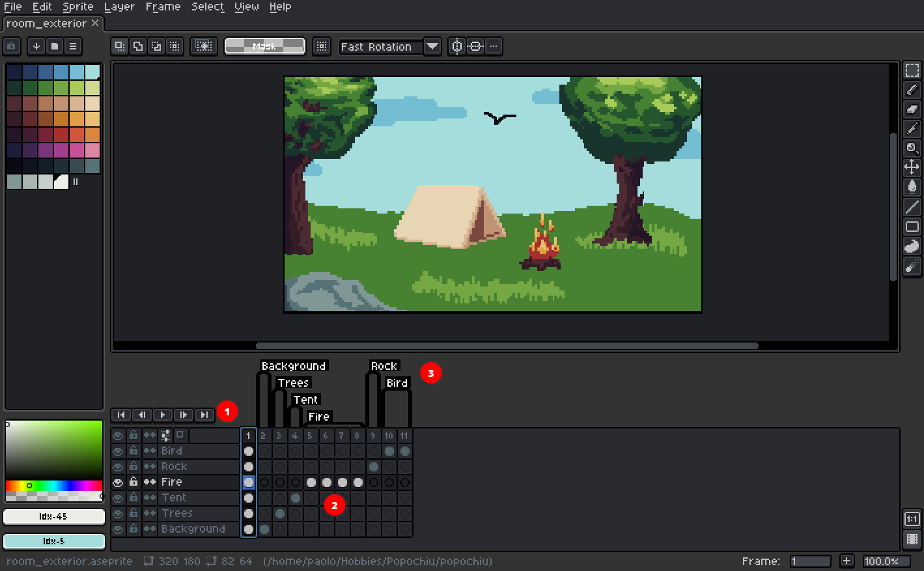Open the View menu
Viewport: 924px width, 571px height.
coord(247,7)
